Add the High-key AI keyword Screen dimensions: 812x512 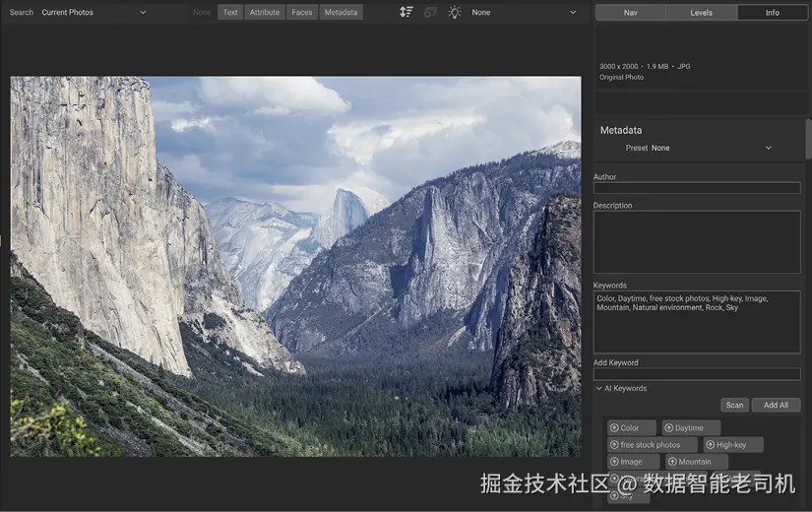point(732,445)
